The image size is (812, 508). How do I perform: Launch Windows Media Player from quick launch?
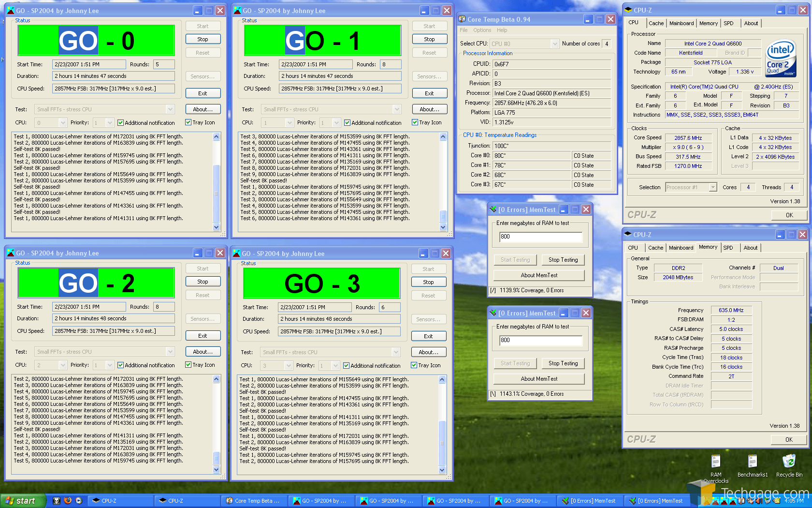coord(79,501)
